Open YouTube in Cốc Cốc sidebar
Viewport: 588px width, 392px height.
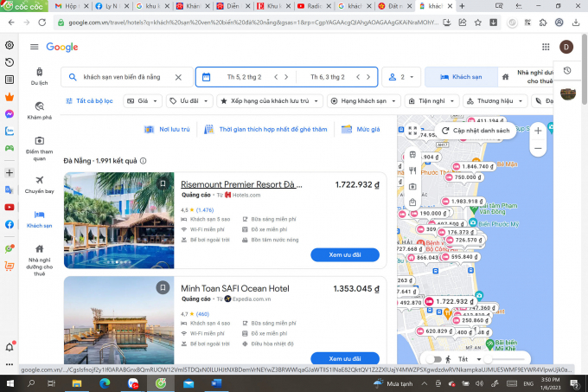(10, 207)
